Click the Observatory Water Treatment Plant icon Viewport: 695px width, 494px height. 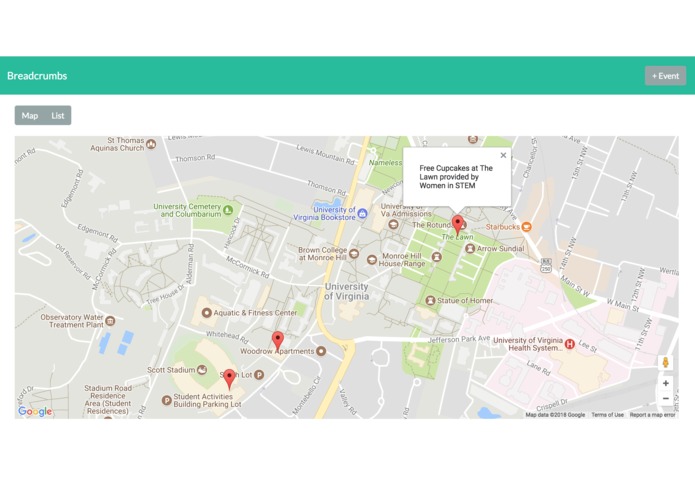pos(110,320)
